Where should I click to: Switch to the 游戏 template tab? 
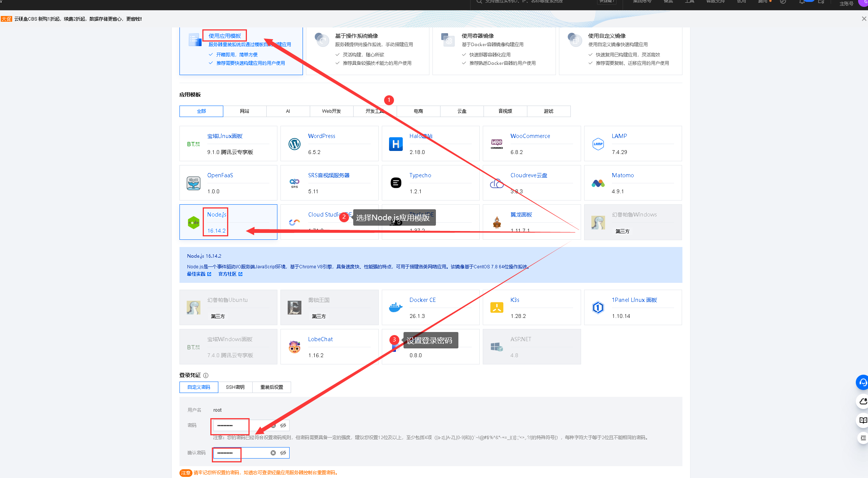click(549, 111)
